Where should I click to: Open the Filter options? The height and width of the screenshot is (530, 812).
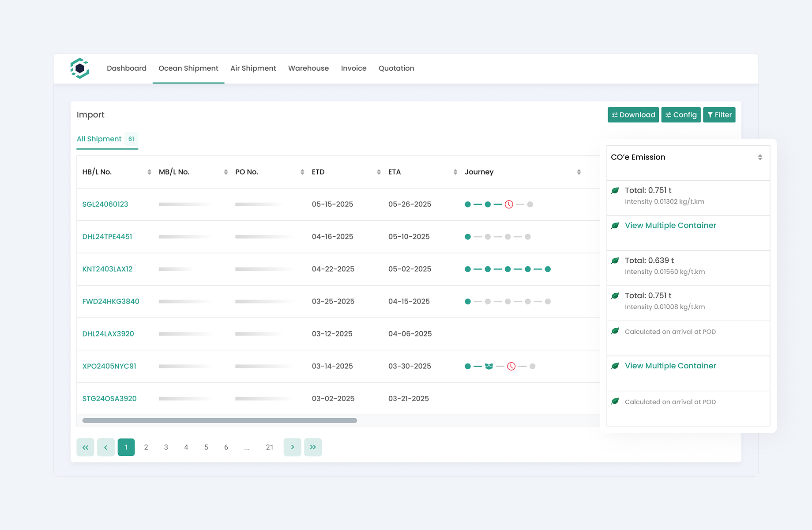coord(719,115)
